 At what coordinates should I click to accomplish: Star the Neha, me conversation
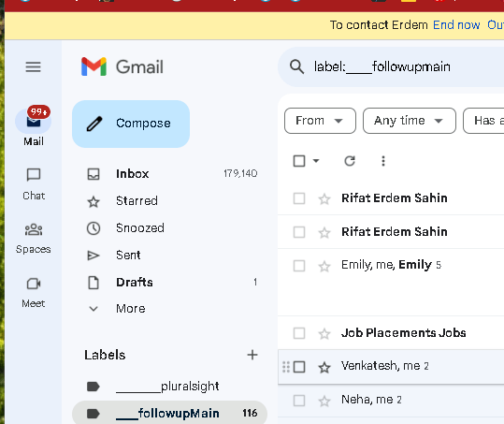(x=324, y=401)
